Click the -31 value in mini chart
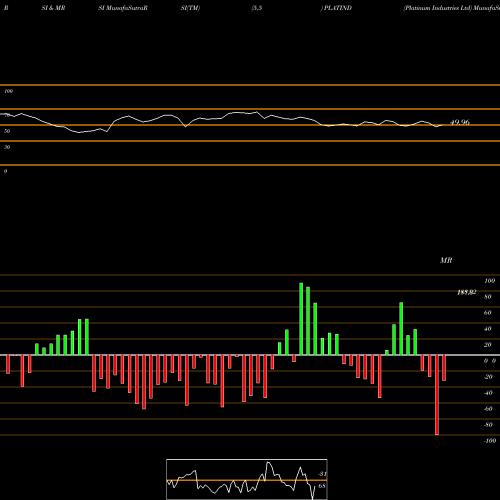This screenshot has height=500, width=500. click(322, 474)
